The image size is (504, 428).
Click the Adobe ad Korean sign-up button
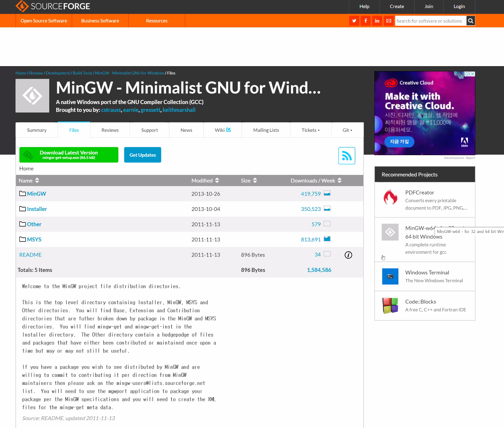point(399,142)
